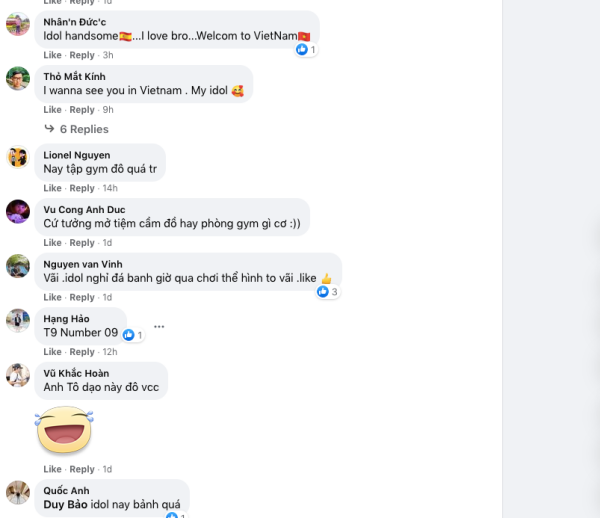The height and width of the screenshot is (518, 600).
Task: Open Vũ Khắc Hoàn's profile name link
Action: pos(76,373)
